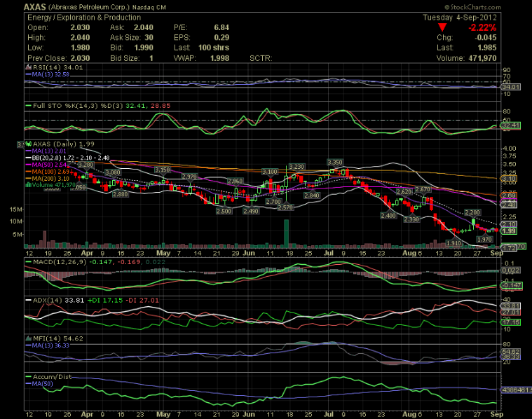Click the Prev Close value 2.030
Viewport: 532px width, 419px height.
(80, 58)
